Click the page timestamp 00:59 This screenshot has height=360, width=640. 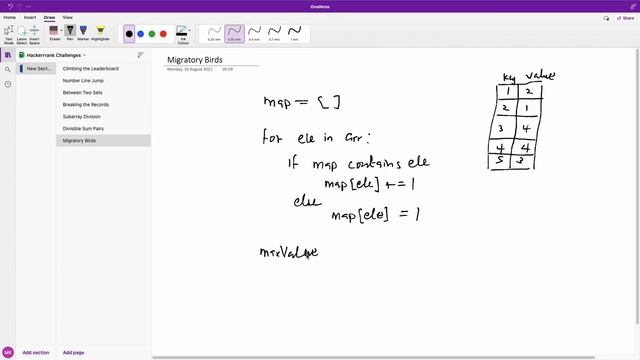(x=227, y=69)
